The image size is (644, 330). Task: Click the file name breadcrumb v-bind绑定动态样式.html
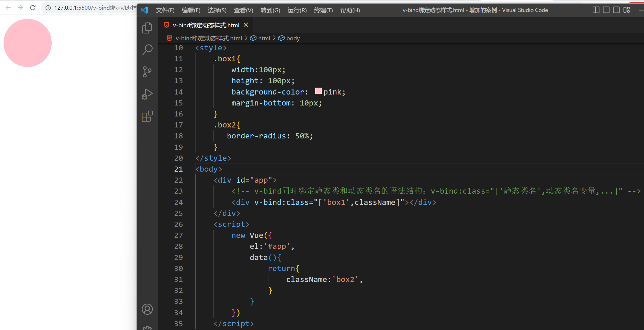[x=208, y=38]
